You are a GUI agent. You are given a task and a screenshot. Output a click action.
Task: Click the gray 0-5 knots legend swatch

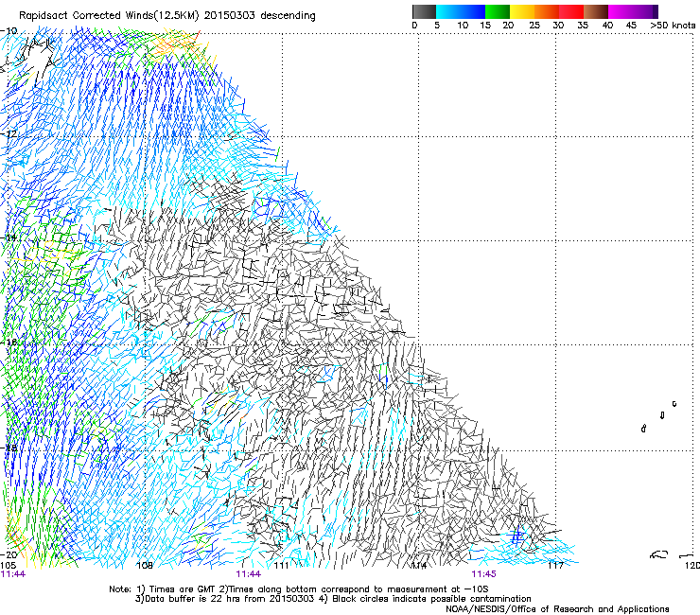coord(424,11)
